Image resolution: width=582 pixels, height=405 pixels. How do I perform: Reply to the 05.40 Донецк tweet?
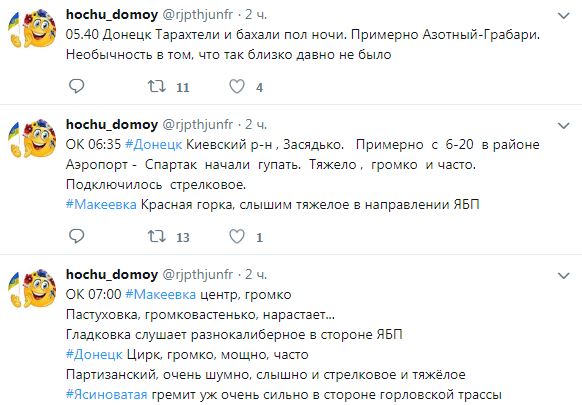[77, 86]
